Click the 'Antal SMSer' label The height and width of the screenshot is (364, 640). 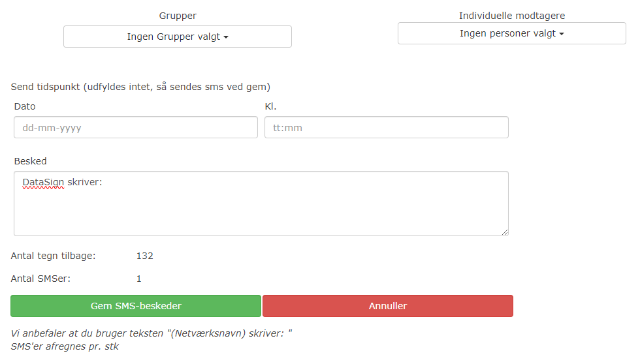(x=40, y=279)
